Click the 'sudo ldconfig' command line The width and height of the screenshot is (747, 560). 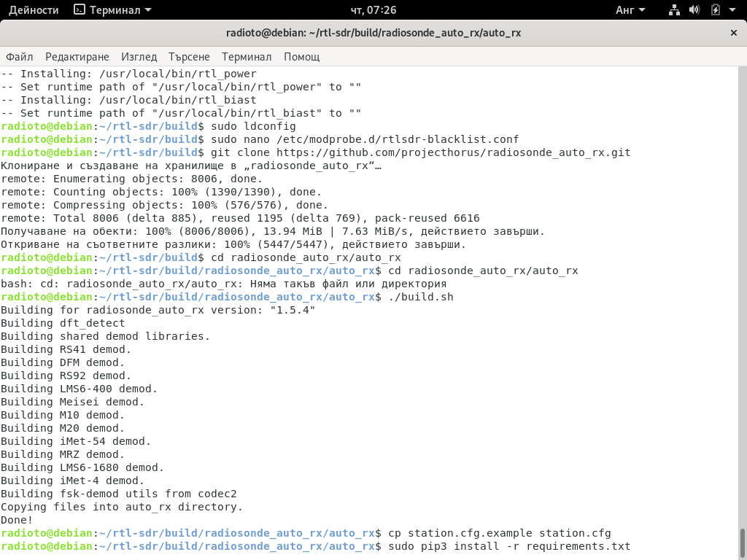click(253, 126)
